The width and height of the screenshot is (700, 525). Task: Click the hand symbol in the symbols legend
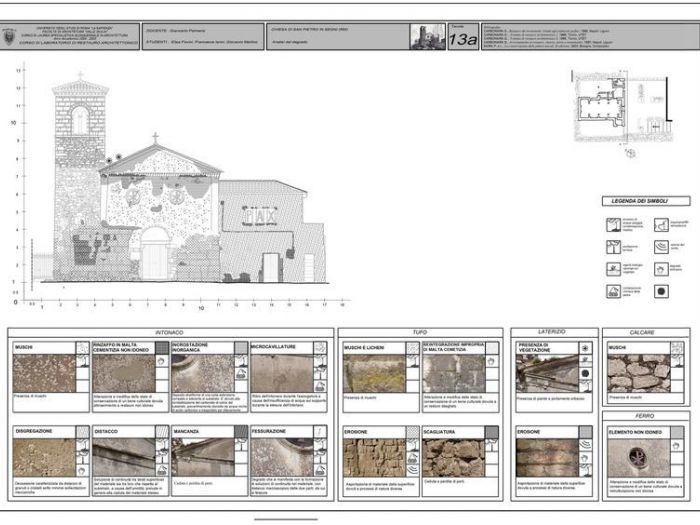point(661,269)
